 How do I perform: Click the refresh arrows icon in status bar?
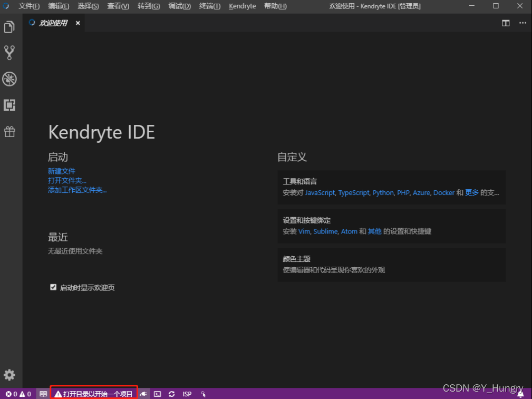tap(172, 394)
